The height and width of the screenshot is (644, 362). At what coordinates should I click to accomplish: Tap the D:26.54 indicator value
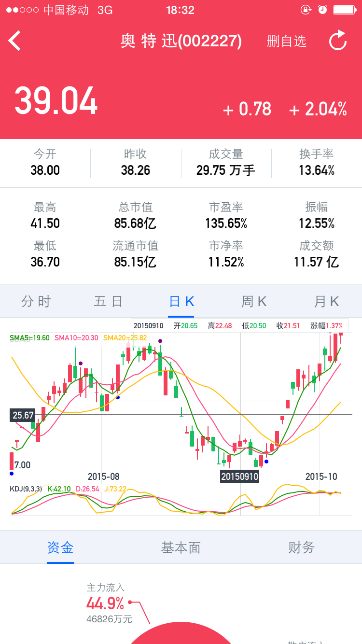(87, 489)
